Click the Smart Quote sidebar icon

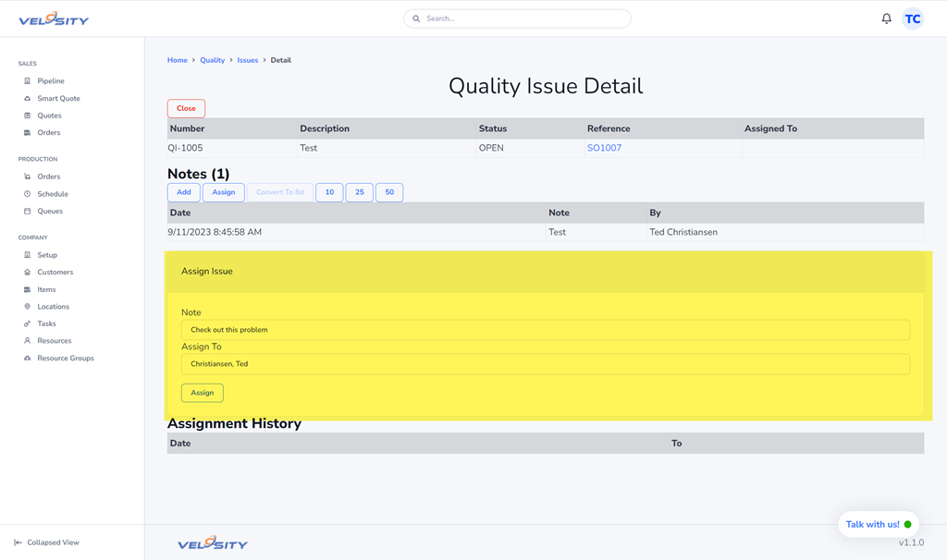[27, 98]
